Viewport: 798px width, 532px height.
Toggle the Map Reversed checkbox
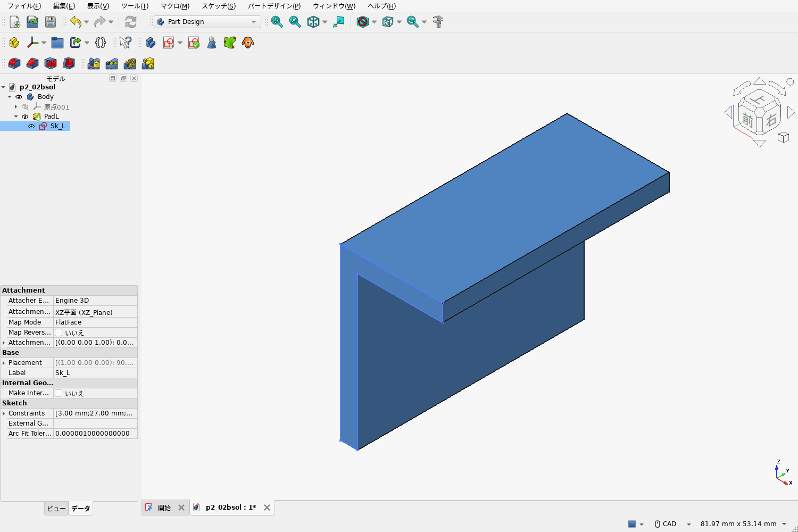click(59, 332)
